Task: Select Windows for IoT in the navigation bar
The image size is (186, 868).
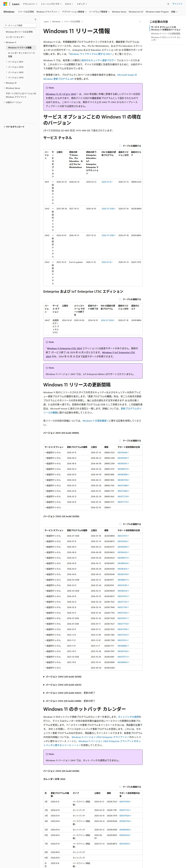Action: click(x=136, y=12)
